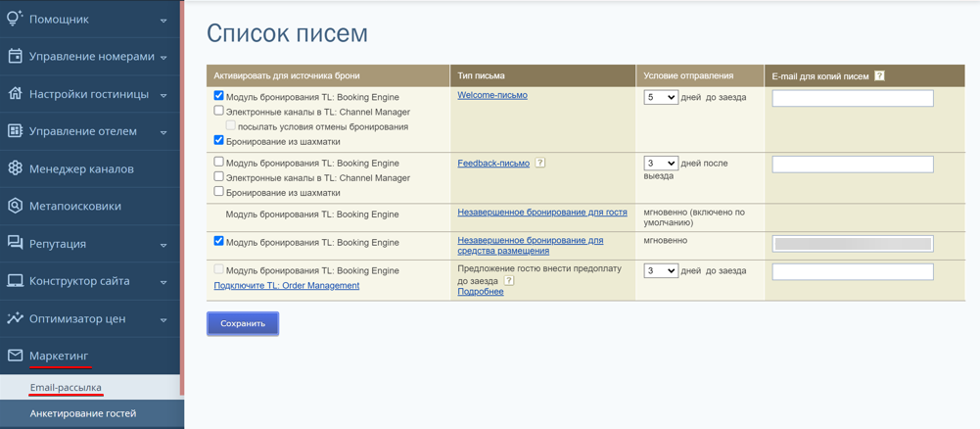Click the Подробнее link

pyautogui.click(x=480, y=292)
